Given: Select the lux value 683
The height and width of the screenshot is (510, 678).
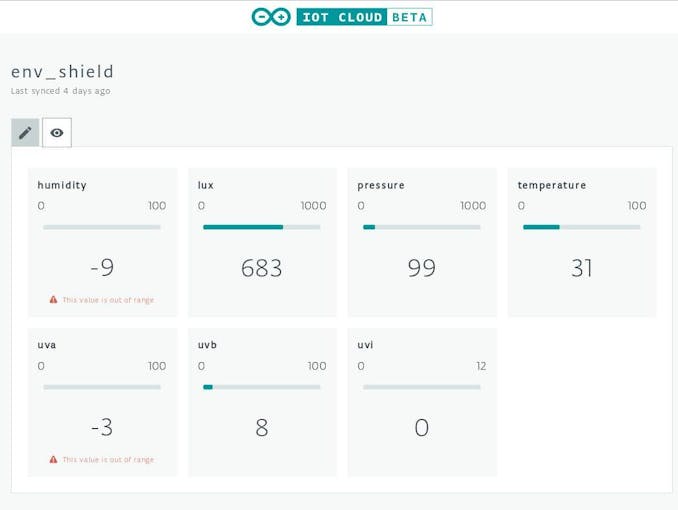Looking at the screenshot, I should click(x=262, y=268).
